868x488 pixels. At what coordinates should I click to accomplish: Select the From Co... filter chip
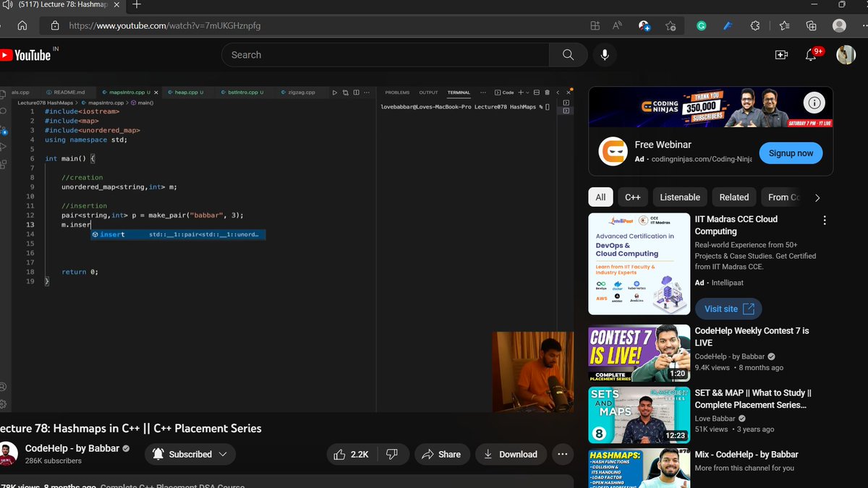coord(783,197)
